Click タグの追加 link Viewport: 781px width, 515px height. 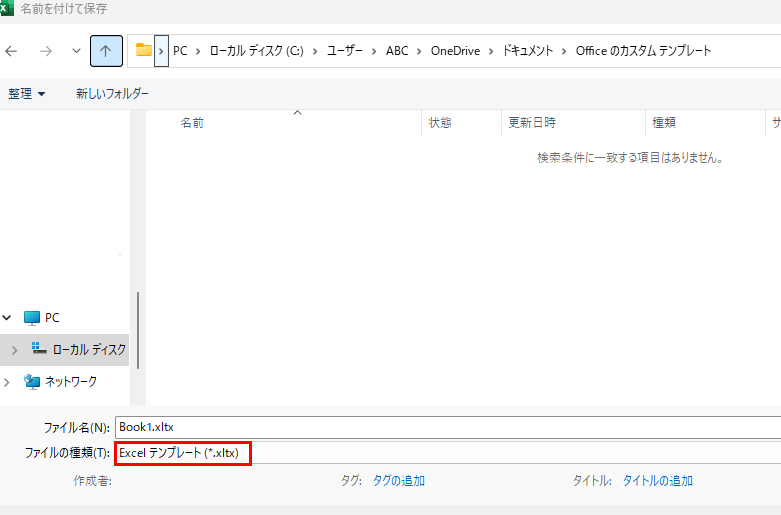(397, 481)
